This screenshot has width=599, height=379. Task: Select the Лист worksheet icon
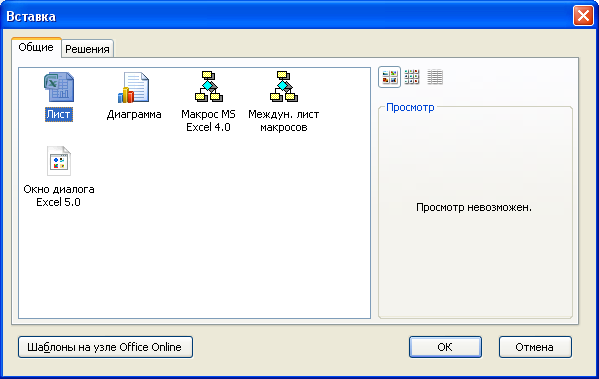(x=59, y=87)
